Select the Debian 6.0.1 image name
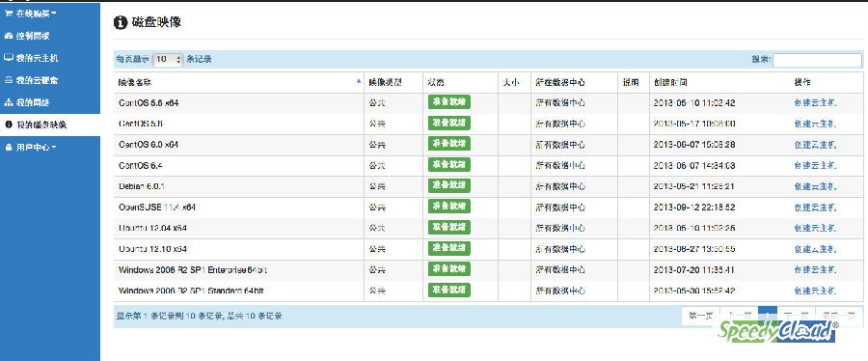This screenshot has width=868, height=361. (x=141, y=186)
